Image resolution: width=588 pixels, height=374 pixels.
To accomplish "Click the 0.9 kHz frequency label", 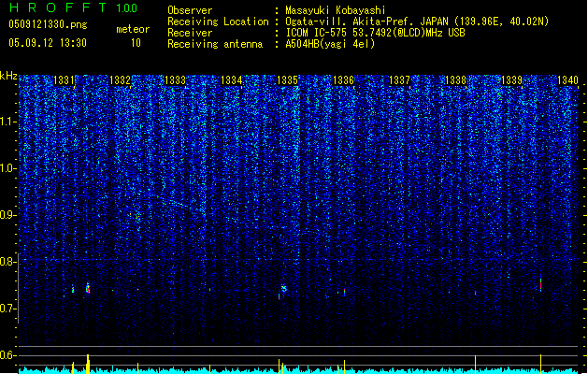I will point(8,215).
